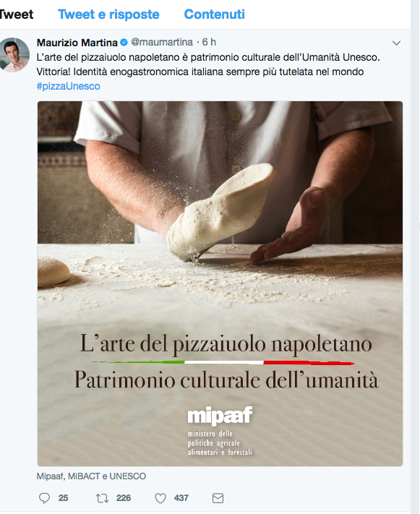The width and height of the screenshot is (420, 514).
Task: Open the Tweet e risposte tab
Action: click(108, 14)
